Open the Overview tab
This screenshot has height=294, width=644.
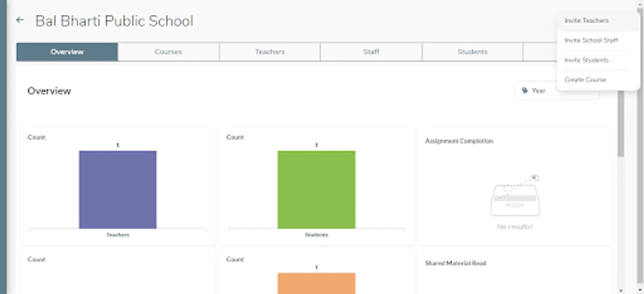click(x=67, y=52)
